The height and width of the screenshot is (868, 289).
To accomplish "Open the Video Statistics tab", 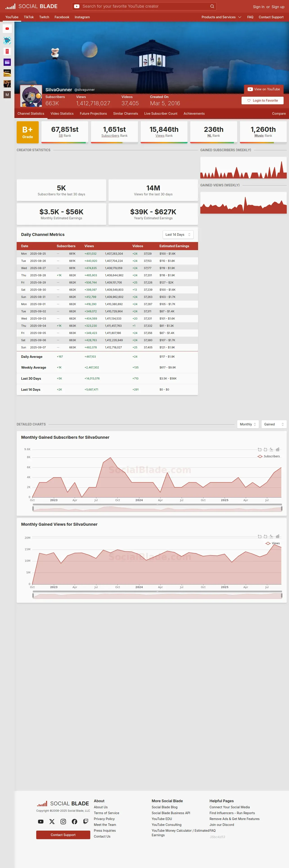I will pos(62,114).
